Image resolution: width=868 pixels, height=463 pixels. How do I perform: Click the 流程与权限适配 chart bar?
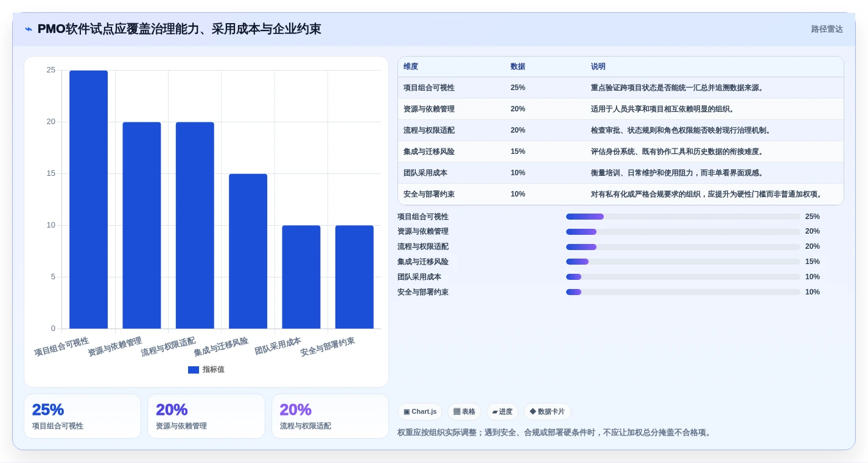click(195, 225)
